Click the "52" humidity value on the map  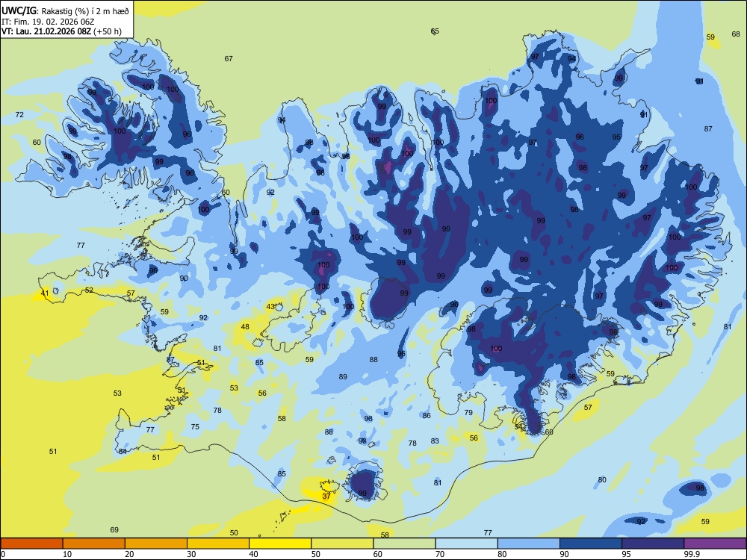89,290
